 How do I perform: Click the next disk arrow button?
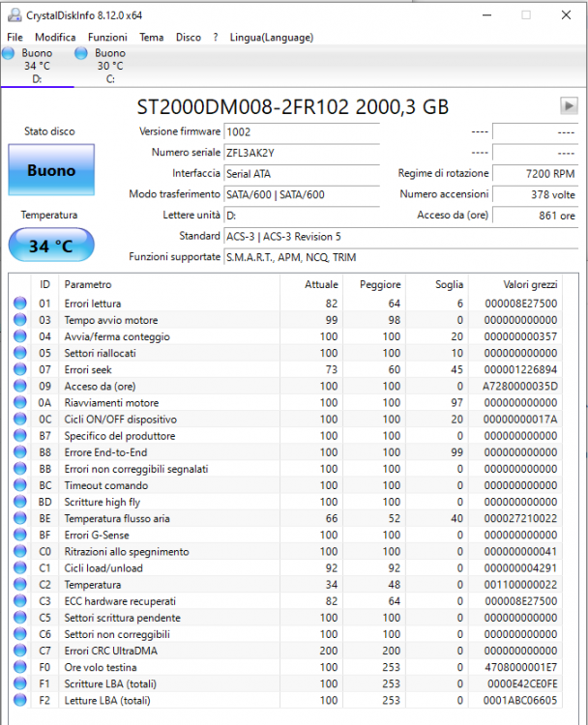click(x=569, y=106)
